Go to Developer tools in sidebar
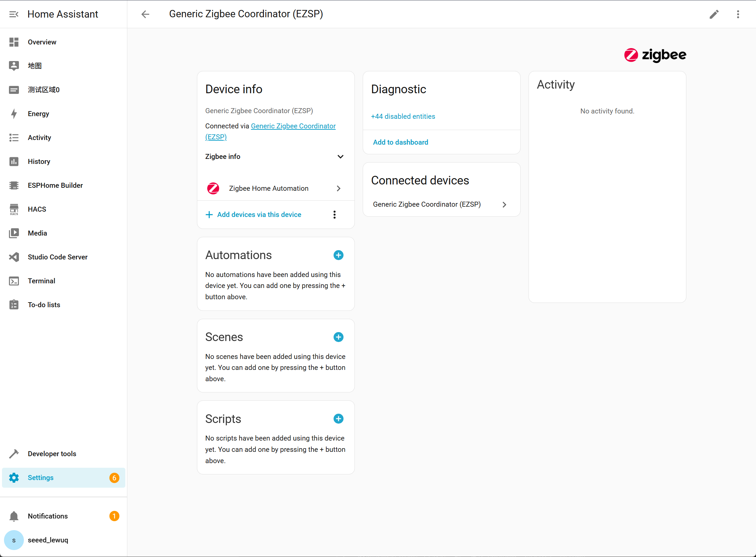Image resolution: width=756 pixels, height=557 pixels. pos(52,453)
